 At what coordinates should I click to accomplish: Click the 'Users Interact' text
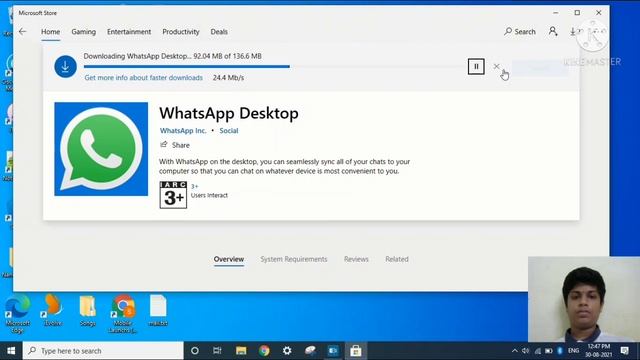209,196
